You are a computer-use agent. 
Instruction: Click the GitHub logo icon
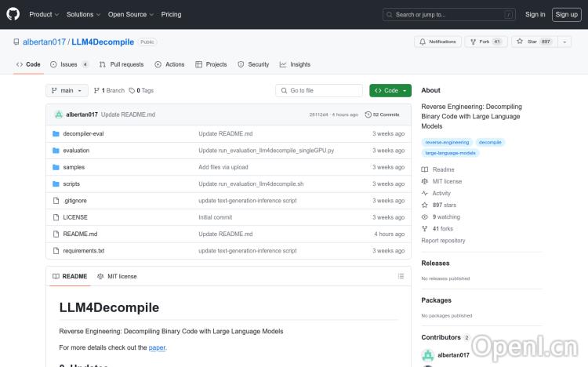(13, 14)
